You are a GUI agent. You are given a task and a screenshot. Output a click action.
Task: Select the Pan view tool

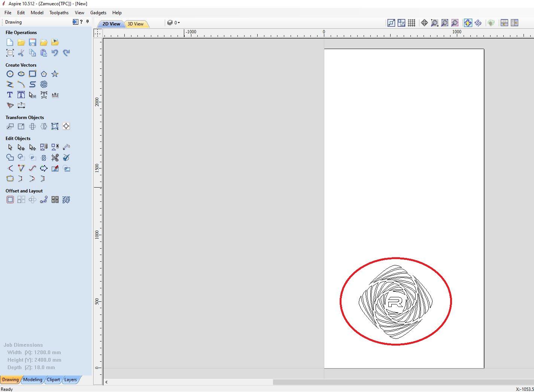[424, 23]
